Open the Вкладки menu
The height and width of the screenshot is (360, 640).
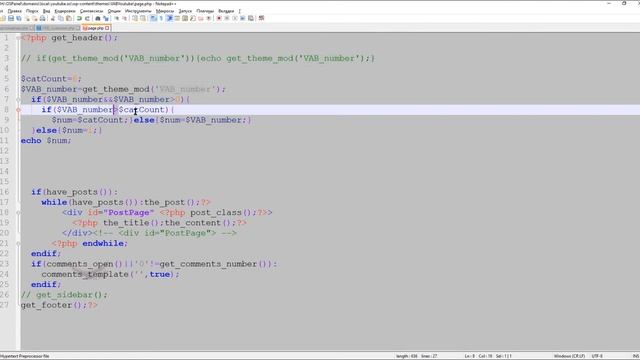(x=226, y=11)
